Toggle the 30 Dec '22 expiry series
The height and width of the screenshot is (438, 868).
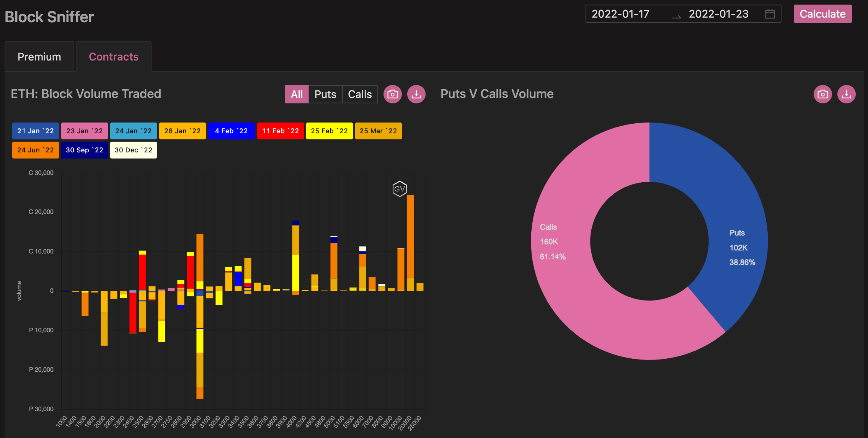pyautogui.click(x=134, y=150)
